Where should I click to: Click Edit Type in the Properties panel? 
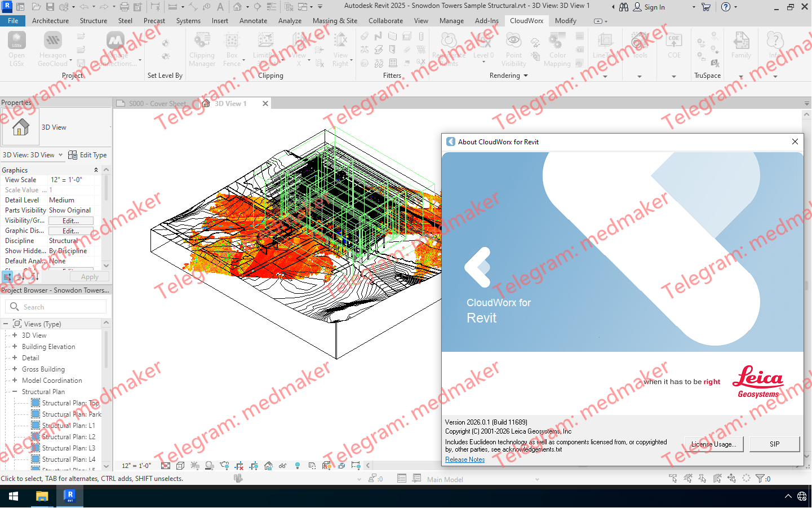(87, 155)
